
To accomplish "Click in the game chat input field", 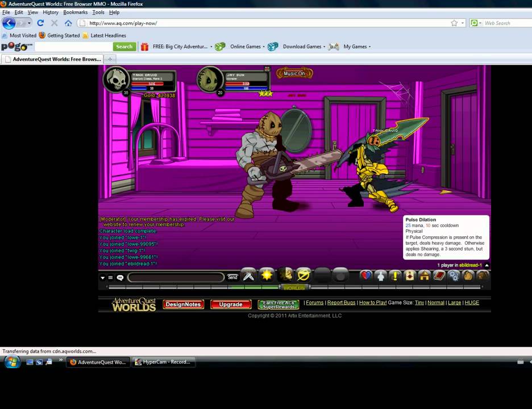I will (x=176, y=277).
